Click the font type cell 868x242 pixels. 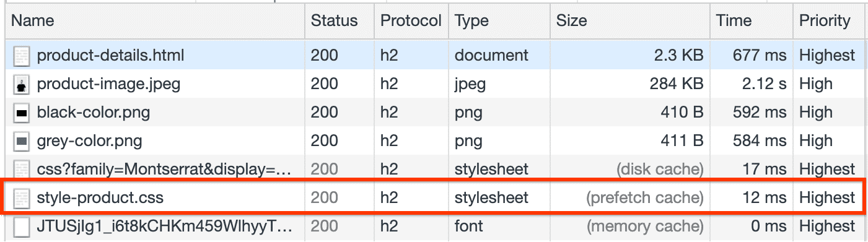[x=468, y=227]
